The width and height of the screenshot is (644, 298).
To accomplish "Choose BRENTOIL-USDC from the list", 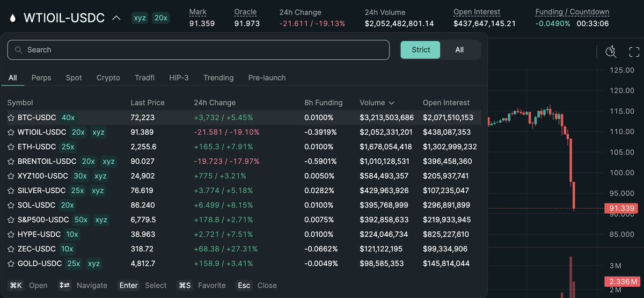I will (x=47, y=161).
